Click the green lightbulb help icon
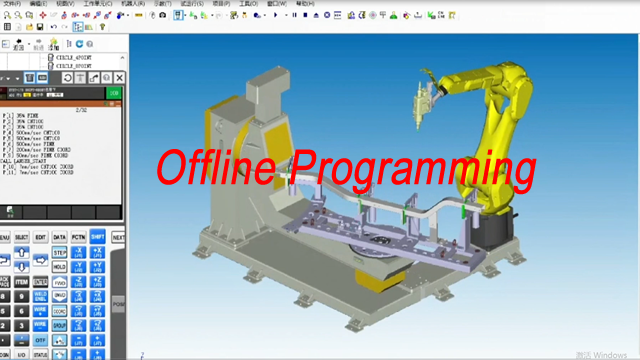Image resolution: width=640 pixels, height=360 pixels. tap(102, 27)
